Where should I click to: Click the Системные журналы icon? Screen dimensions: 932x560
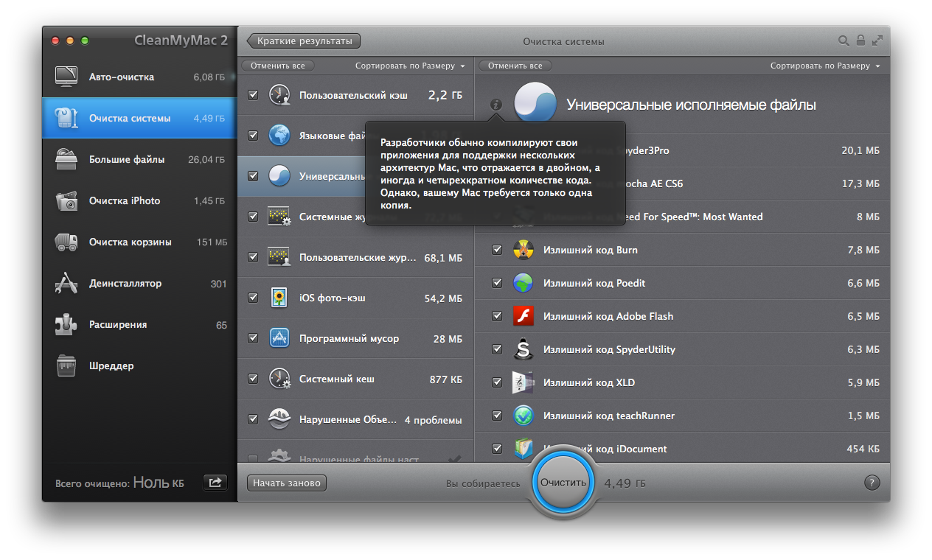click(279, 217)
